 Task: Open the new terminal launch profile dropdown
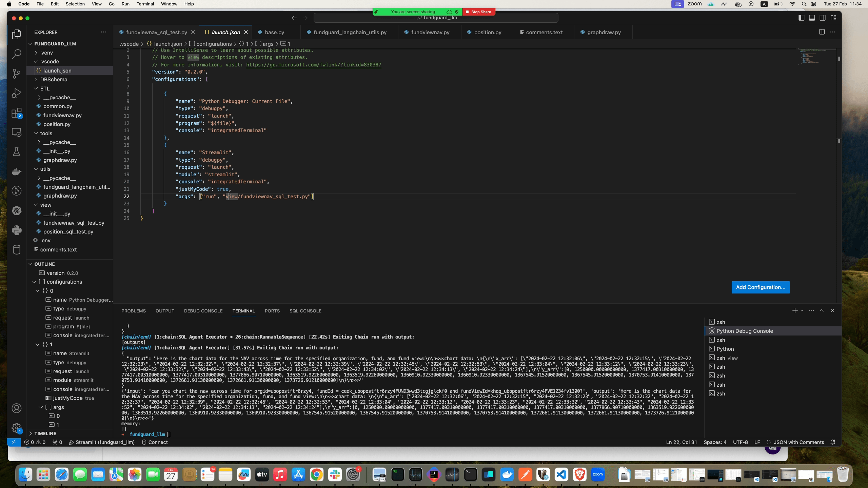802,310
